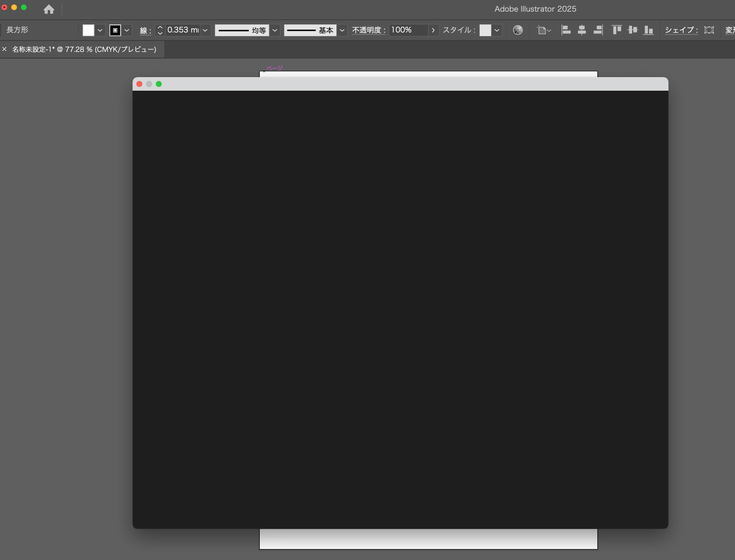Click horizontal align right icon
Viewport: 735px width, 560px height.
(598, 30)
